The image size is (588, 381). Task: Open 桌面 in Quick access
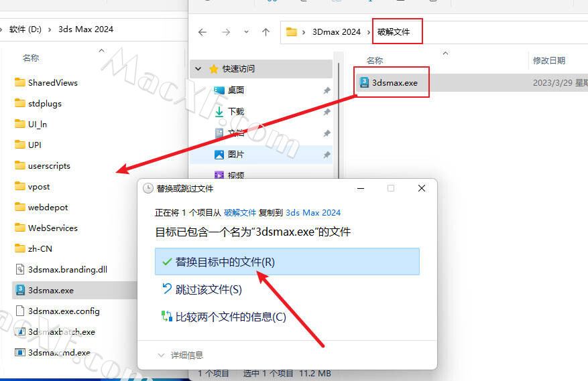pos(229,90)
